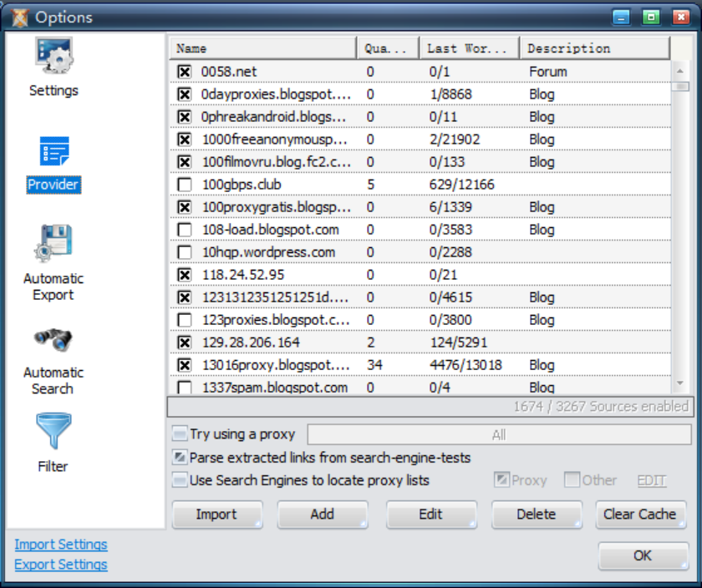Click the Clear Cache button
Image resolution: width=702 pixels, height=588 pixels.
click(641, 514)
